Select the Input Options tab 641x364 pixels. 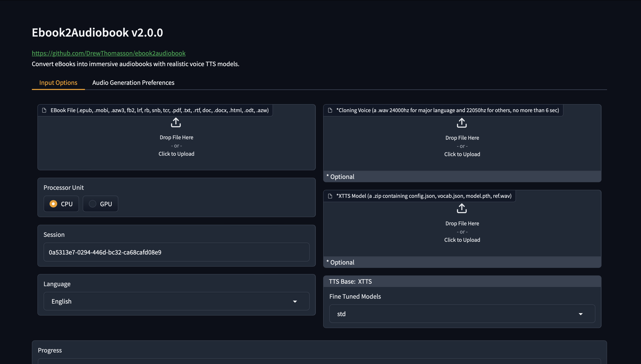[x=58, y=83]
